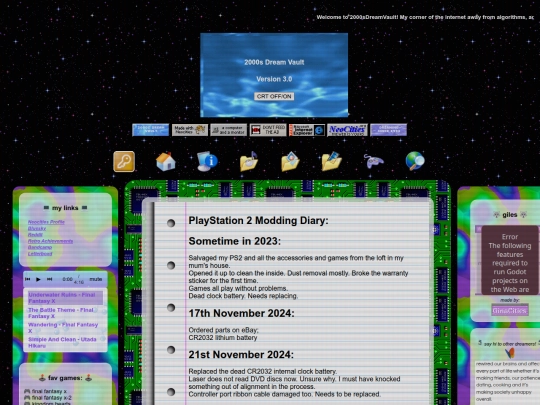This screenshot has width=540, height=405.
Task: Open the Bluesky link
Action: pyautogui.click(x=37, y=228)
